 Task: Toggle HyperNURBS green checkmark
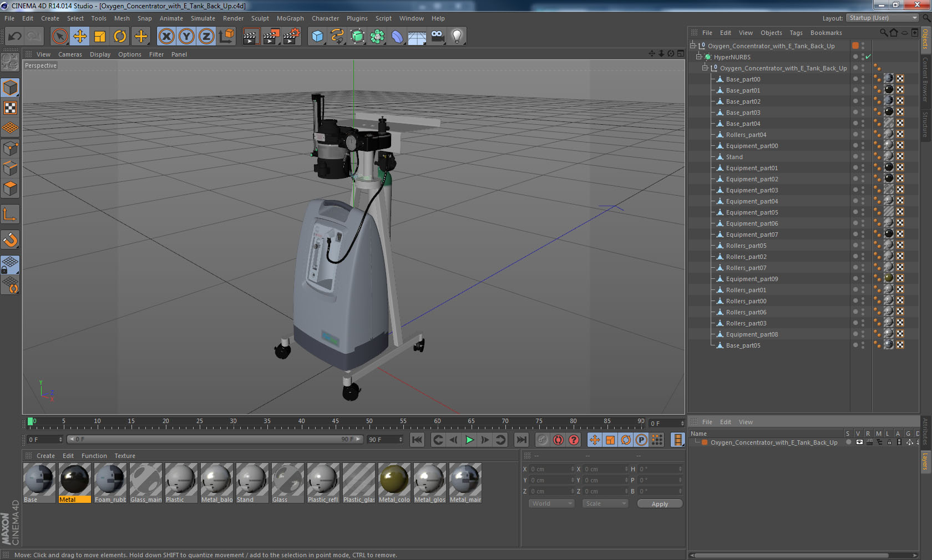tap(868, 57)
